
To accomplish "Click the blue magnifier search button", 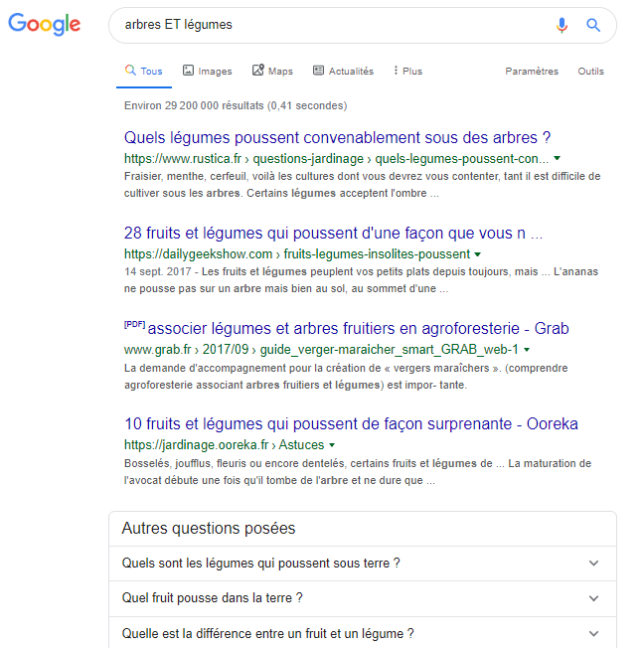I will 593,25.
